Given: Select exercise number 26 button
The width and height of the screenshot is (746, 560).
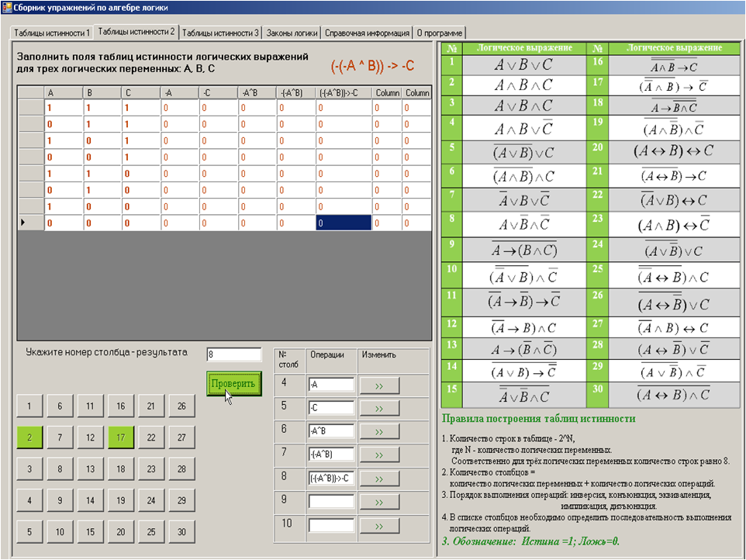Looking at the screenshot, I should coord(181,406).
